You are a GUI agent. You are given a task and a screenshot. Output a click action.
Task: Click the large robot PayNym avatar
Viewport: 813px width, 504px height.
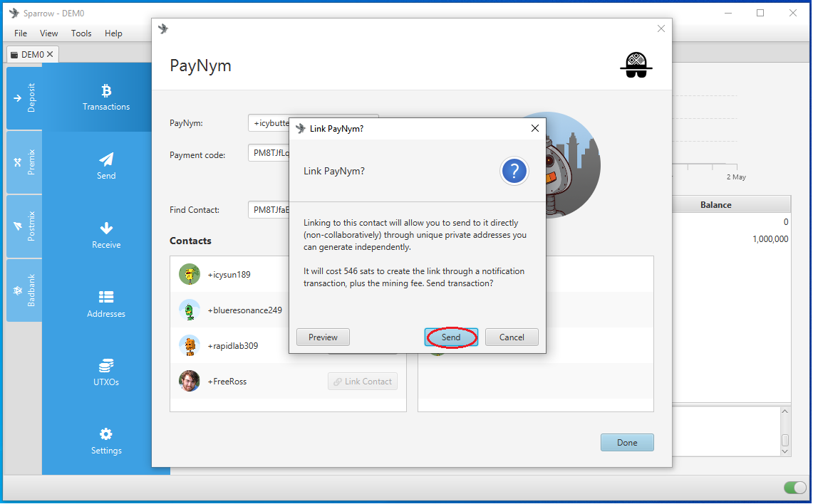[x=573, y=164]
